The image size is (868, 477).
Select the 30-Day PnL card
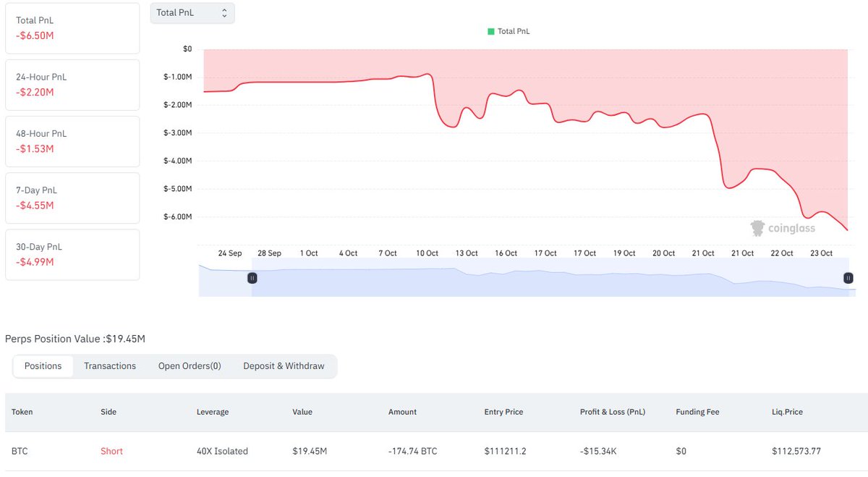pyautogui.click(x=72, y=255)
